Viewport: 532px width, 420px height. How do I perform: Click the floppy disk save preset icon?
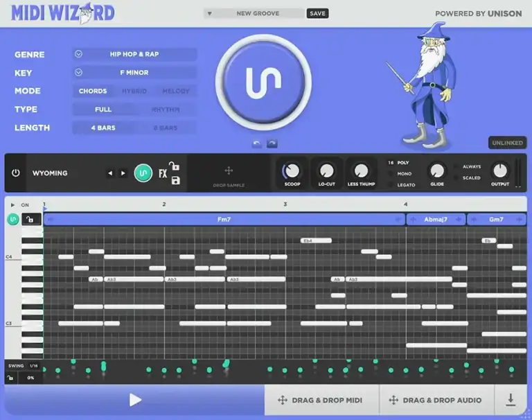(175, 180)
